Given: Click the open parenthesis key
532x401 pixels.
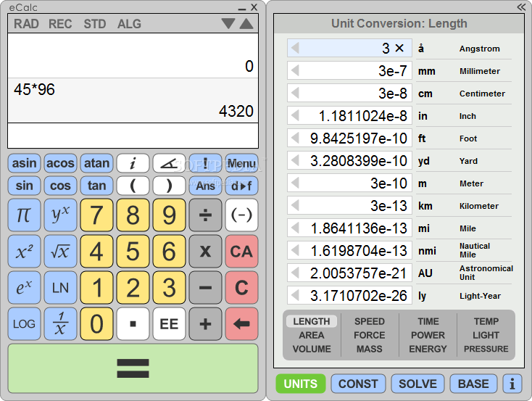Looking at the screenshot, I should 133,186.
